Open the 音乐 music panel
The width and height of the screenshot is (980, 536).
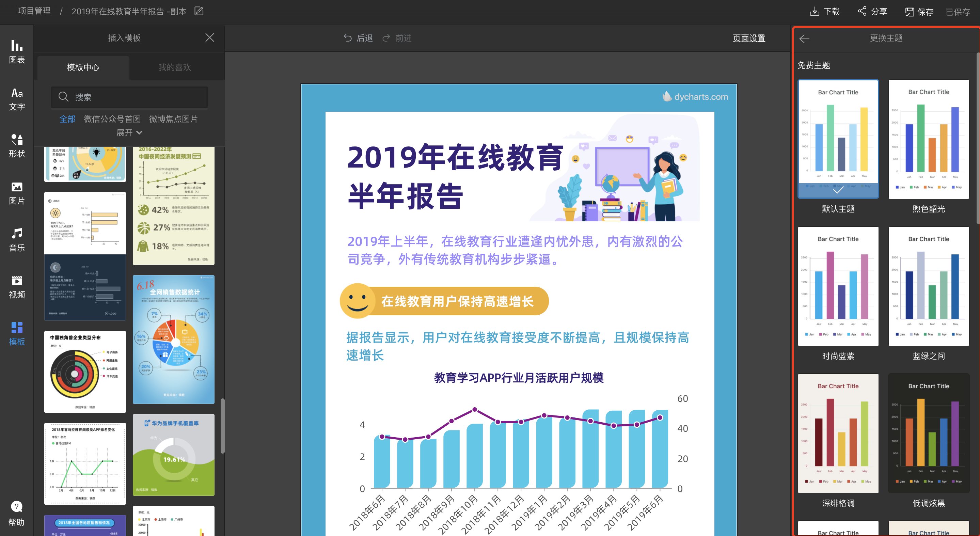click(x=17, y=240)
